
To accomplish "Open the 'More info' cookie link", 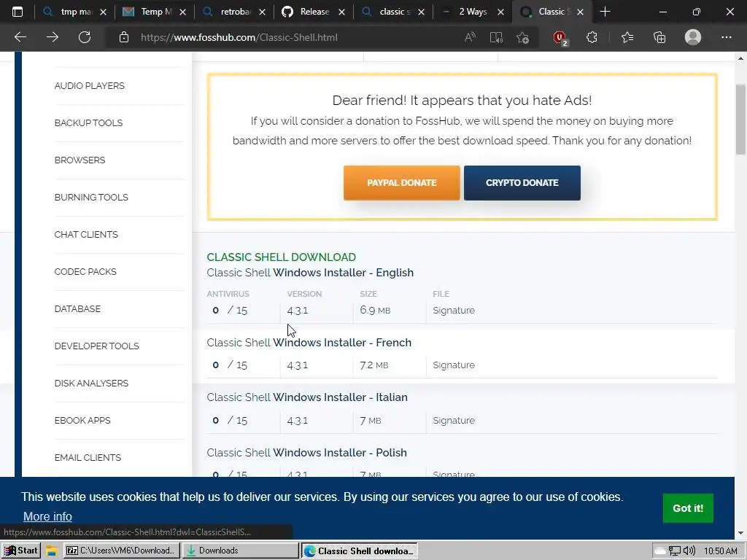I will pyautogui.click(x=47, y=516).
